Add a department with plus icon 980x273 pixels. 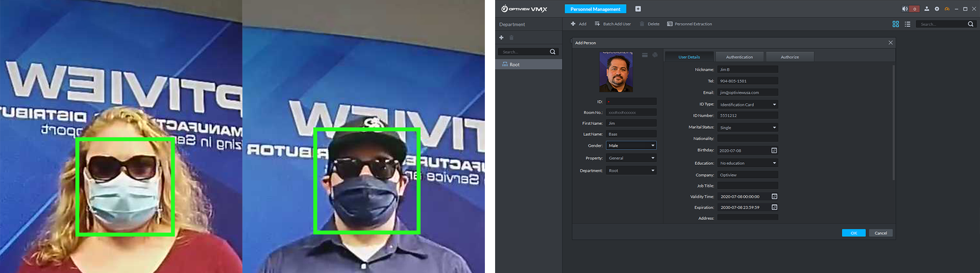pos(501,38)
